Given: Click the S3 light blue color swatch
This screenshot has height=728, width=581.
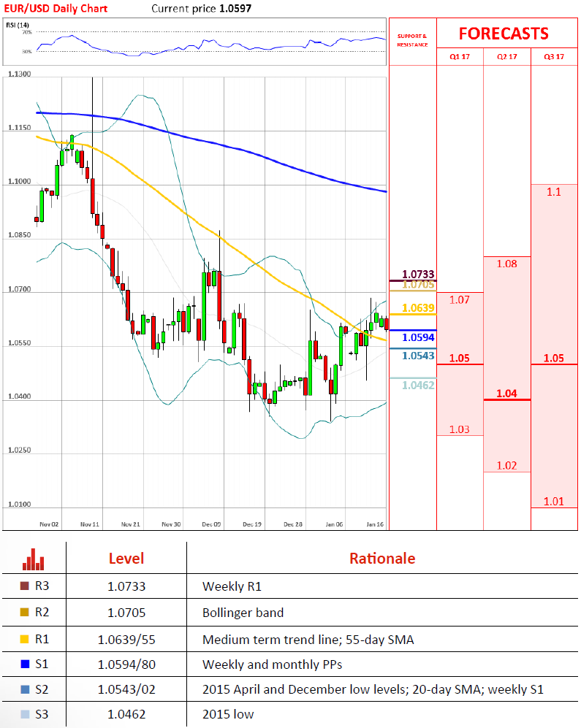Looking at the screenshot, I should click(25, 714).
